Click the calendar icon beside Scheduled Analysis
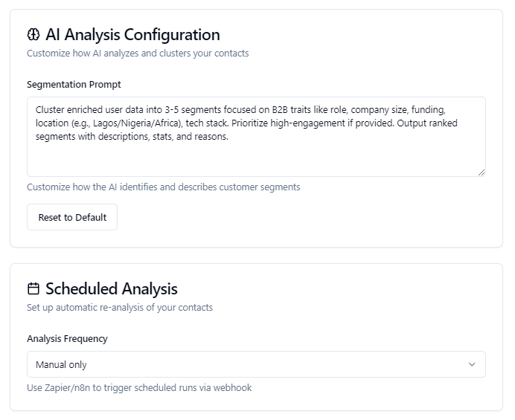This screenshot has width=515, height=420. (x=33, y=289)
